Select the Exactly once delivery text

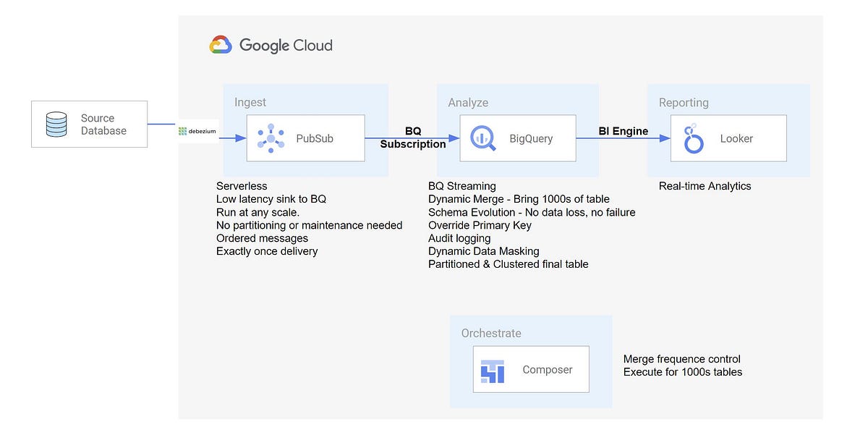click(267, 251)
